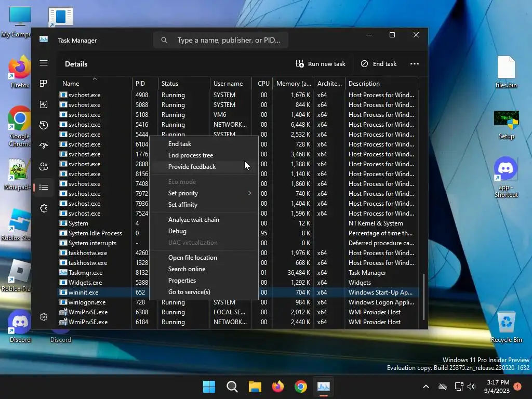Click the VM6 user name cell
The height and width of the screenshot is (399, 532).
click(220, 115)
